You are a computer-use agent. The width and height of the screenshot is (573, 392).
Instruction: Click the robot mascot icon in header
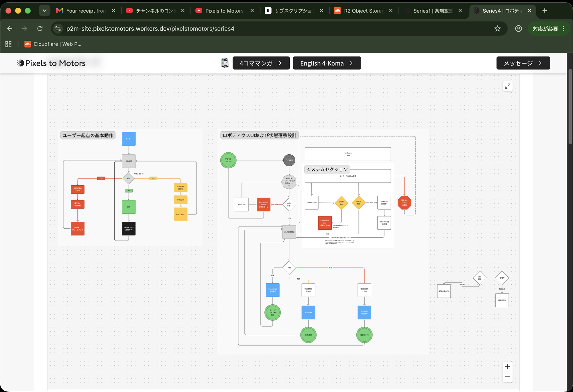pyautogui.click(x=225, y=63)
